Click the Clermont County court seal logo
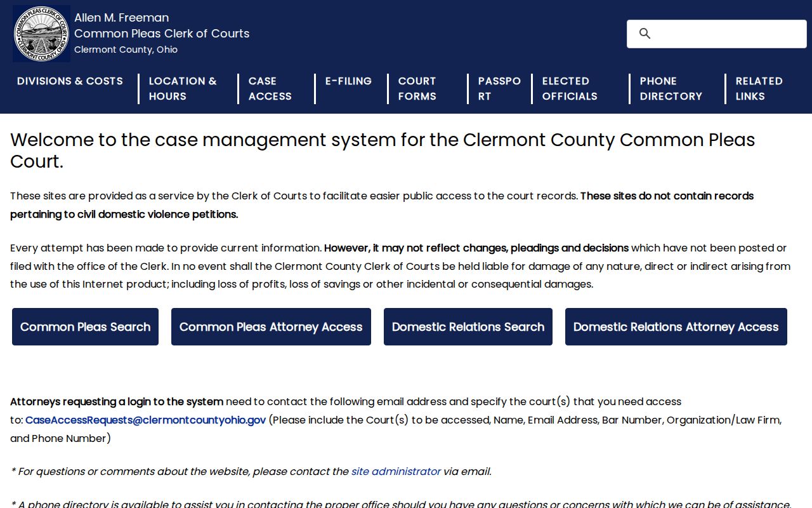812x508 pixels. point(41,34)
